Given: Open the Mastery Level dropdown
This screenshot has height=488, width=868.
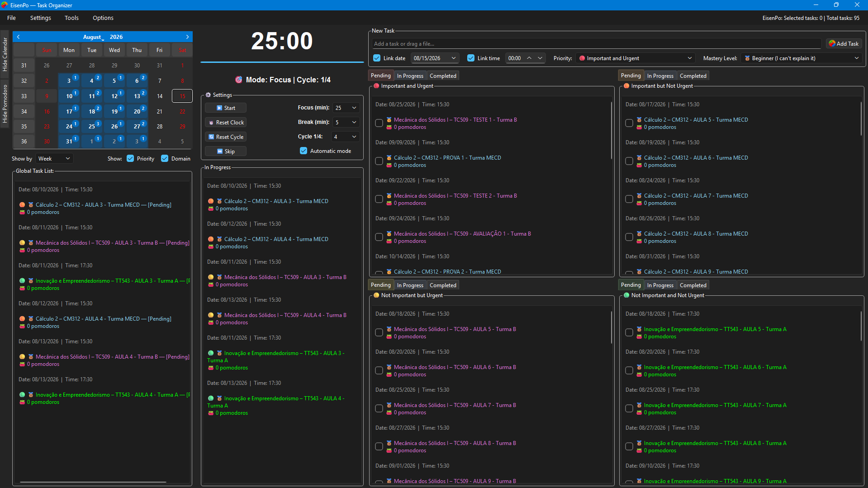Looking at the screenshot, I should click(x=801, y=58).
